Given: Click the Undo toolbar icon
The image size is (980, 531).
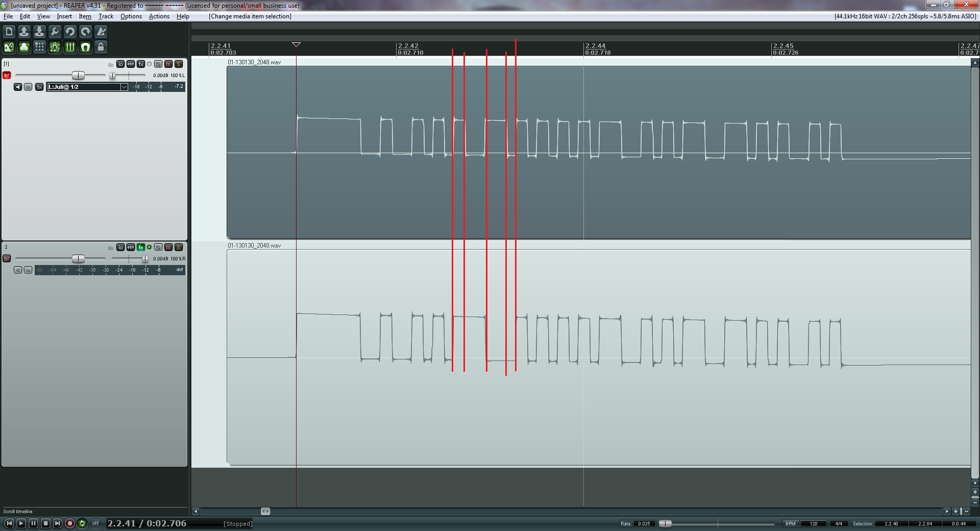Looking at the screenshot, I should pos(70,32).
